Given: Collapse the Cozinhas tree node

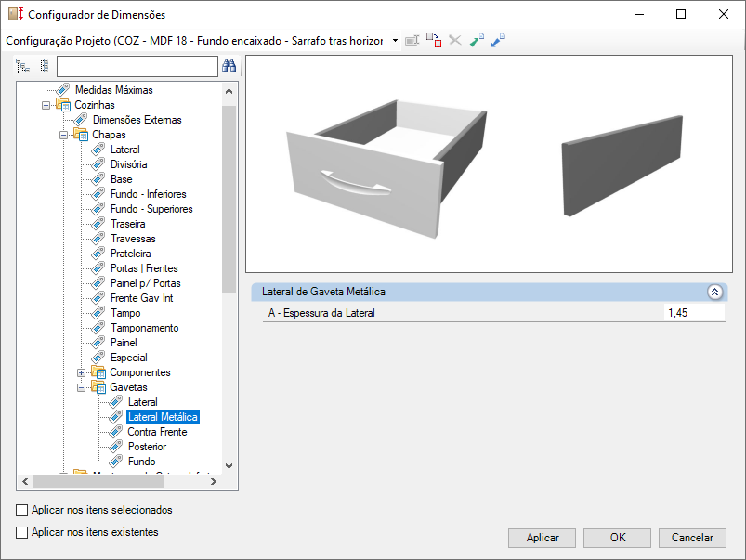Looking at the screenshot, I should point(46,105).
